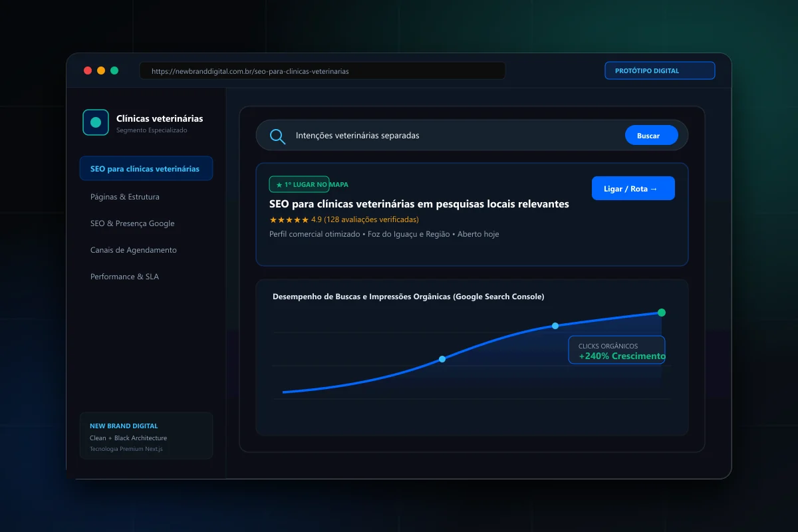Open the SEO para clínicas veterinárias result title

419,204
